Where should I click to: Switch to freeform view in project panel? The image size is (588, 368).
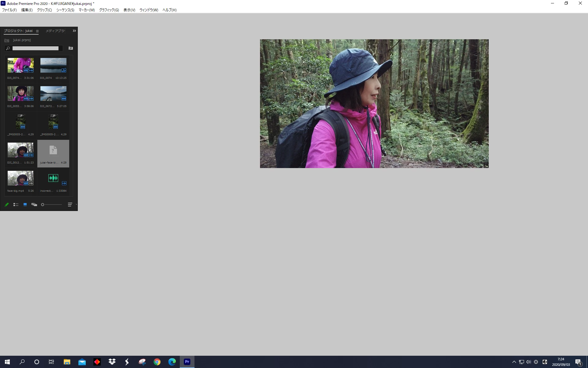[34, 205]
